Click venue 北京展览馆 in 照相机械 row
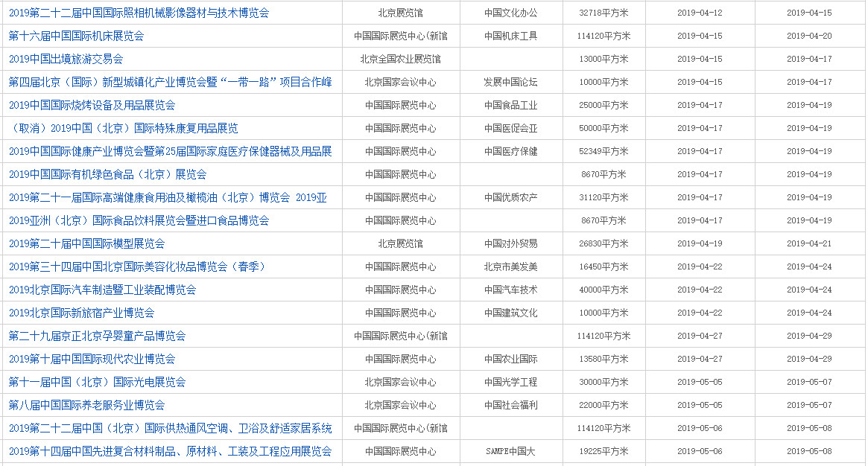The image size is (868, 466). [x=400, y=13]
